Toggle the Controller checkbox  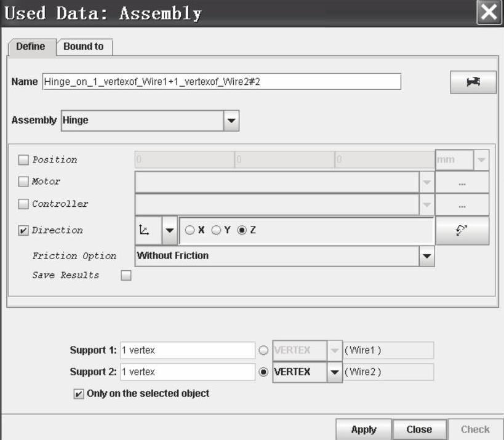tap(23, 204)
